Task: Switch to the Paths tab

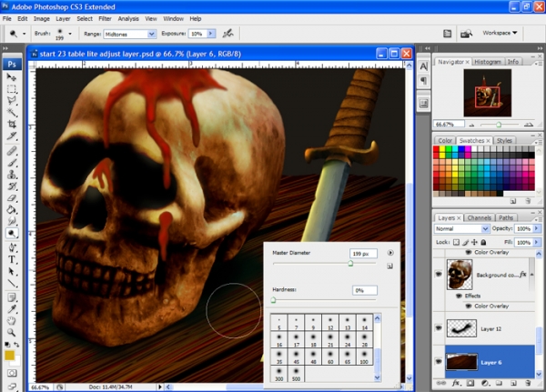Action: click(x=506, y=217)
